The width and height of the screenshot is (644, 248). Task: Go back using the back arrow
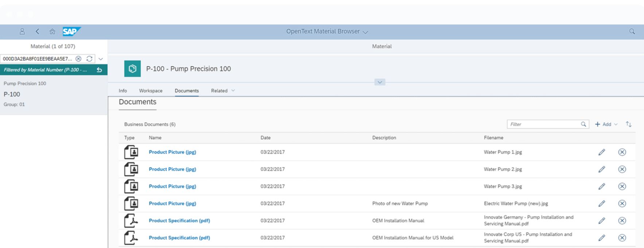pos(37,32)
